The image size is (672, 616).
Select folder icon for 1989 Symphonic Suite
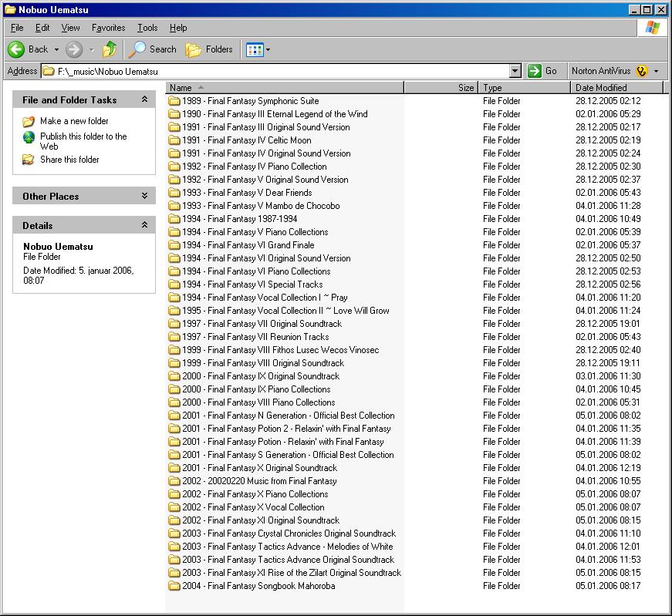[174, 101]
